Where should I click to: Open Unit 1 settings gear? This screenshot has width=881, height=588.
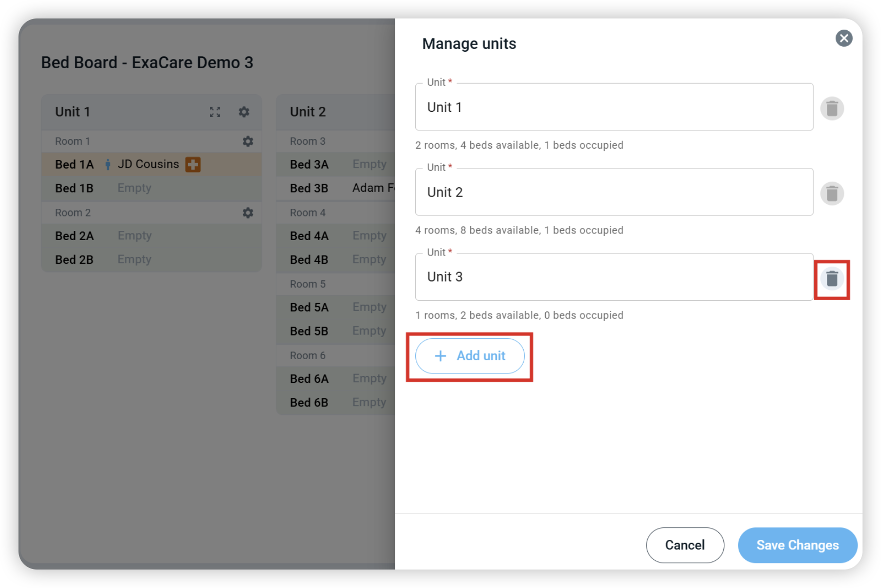pos(244,112)
